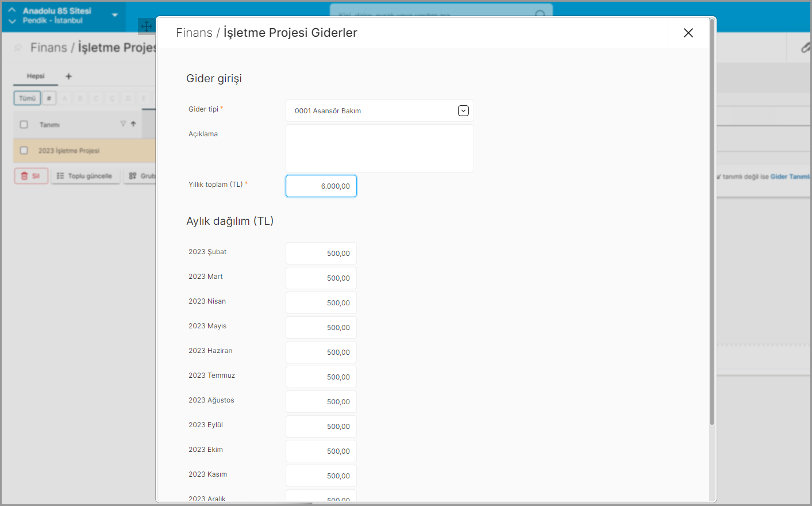Click the attachment paperclip icon at right

pyautogui.click(x=806, y=48)
